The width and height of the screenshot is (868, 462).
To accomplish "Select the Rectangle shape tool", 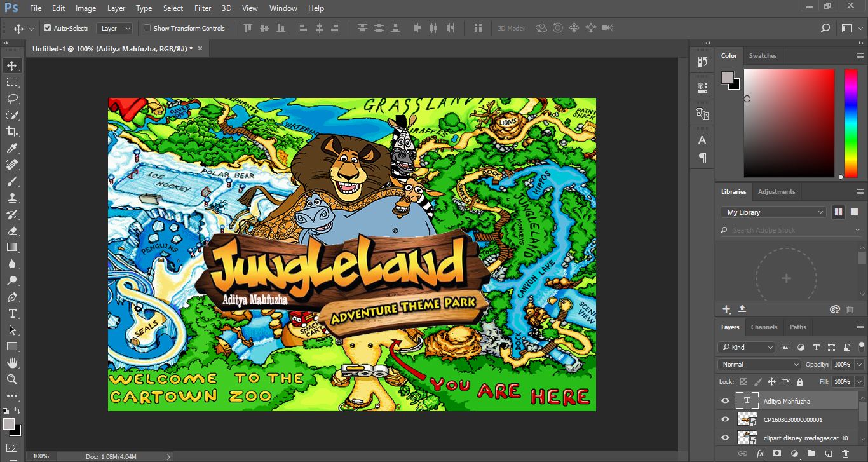I will [12, 346].
